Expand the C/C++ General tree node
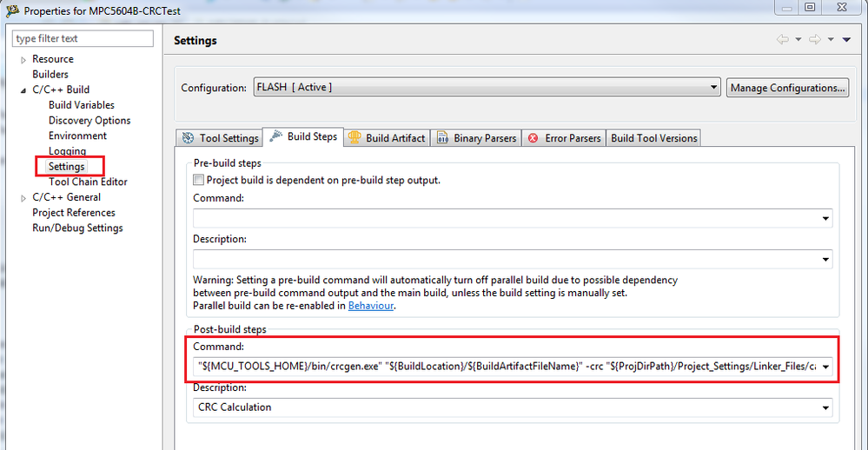Viewport: 868px width, 450px height. (23, 198)
